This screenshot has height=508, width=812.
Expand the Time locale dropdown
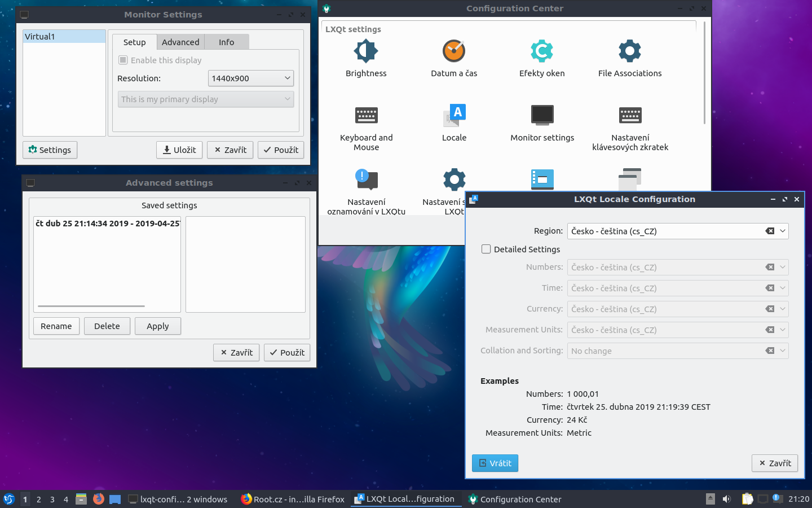tap(783, 288)
